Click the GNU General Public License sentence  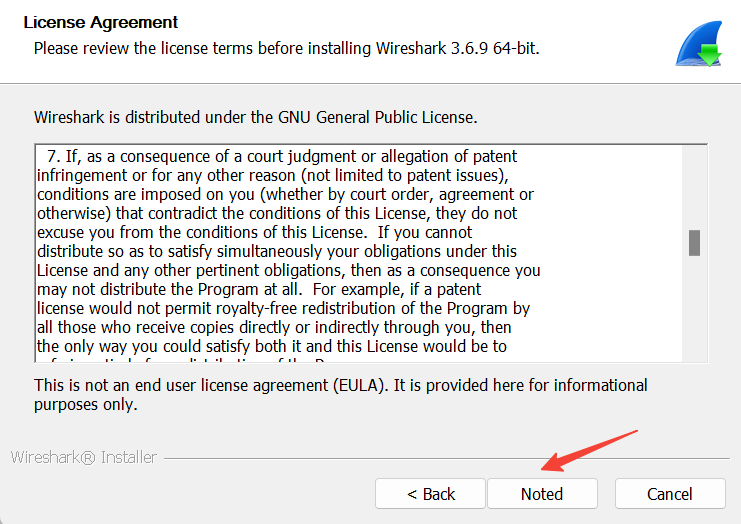click(255, 117)
